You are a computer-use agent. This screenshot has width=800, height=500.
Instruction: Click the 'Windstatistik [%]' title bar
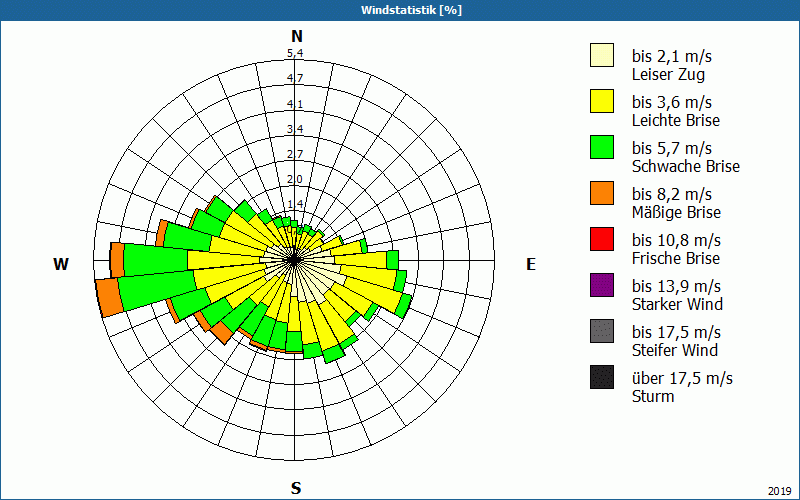pos(400,10)
